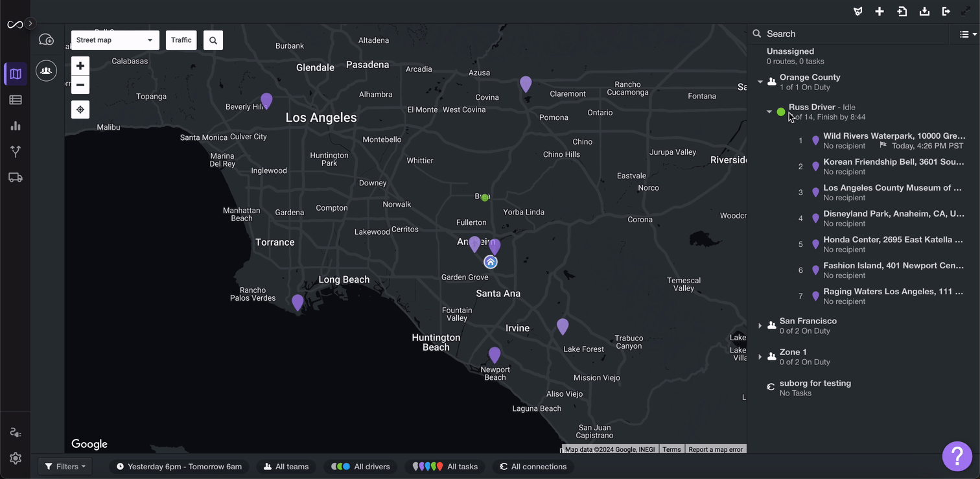This screenshot has height=479, width=980.
Task: Open the Fashion Island task
Action: tap(881, 270)
